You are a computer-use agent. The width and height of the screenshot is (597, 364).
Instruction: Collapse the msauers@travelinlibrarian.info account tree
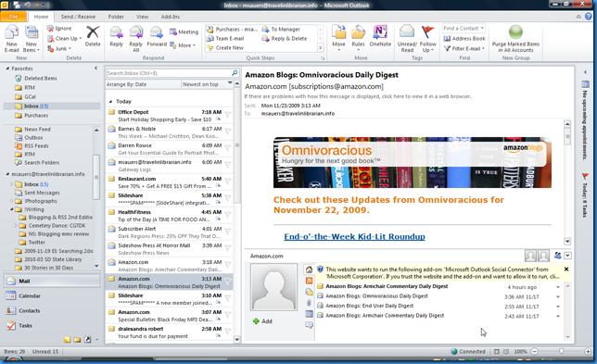tap(7, 174)
